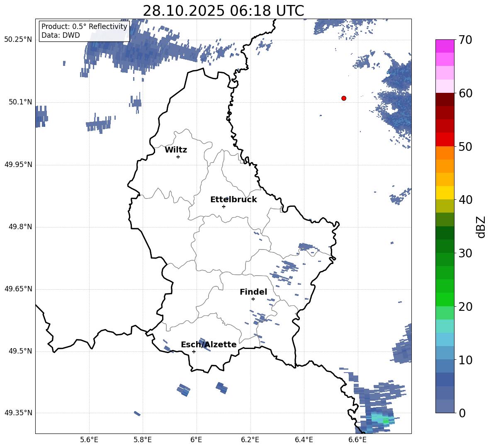The width and height of the screenshot is (491, 448).
Task: Click the 50 label on the colorbar
Action: click(x=465, y=146)
